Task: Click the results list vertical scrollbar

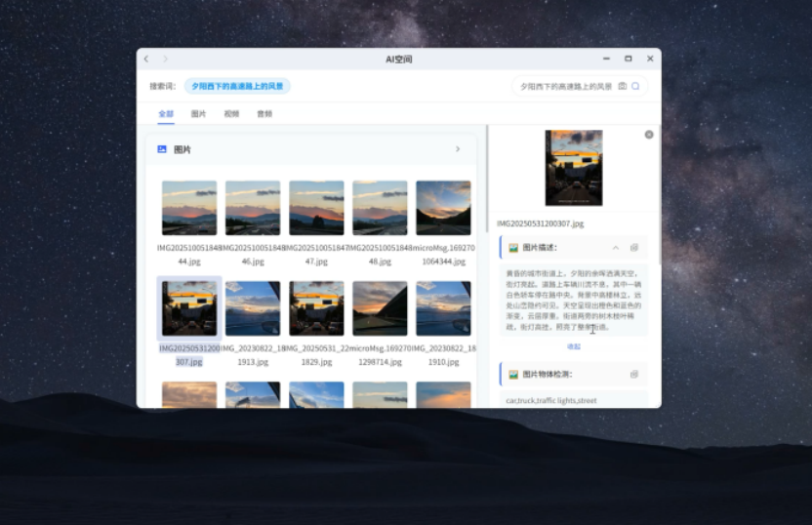Action: (x=487, y=179)
